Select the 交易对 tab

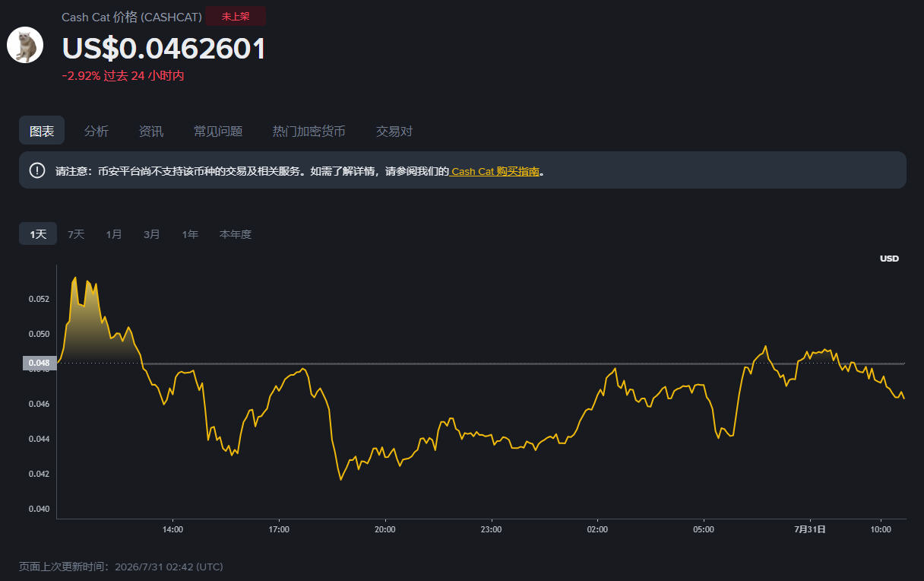tap(394, 131)
